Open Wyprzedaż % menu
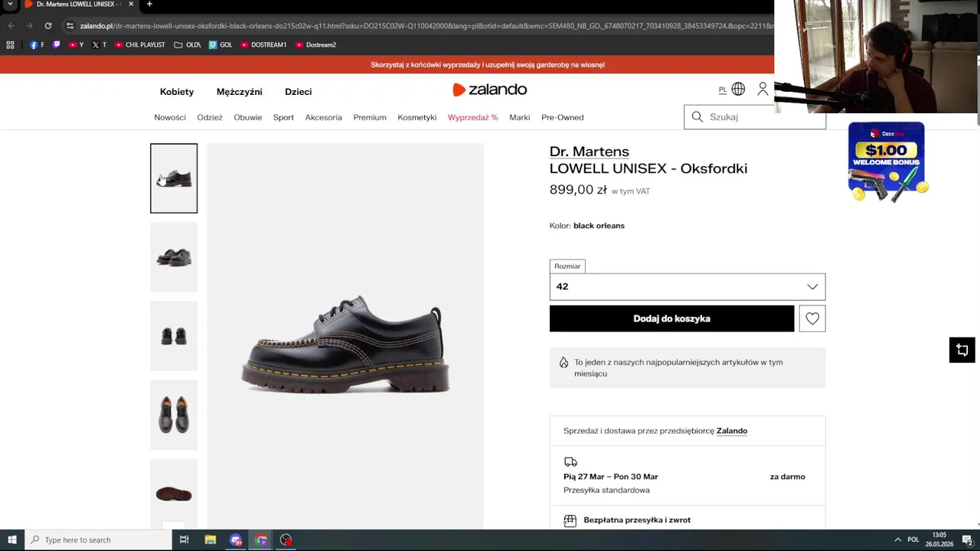Image resolution: width=980 pixels, height=551 pixels. pos(473,117)
